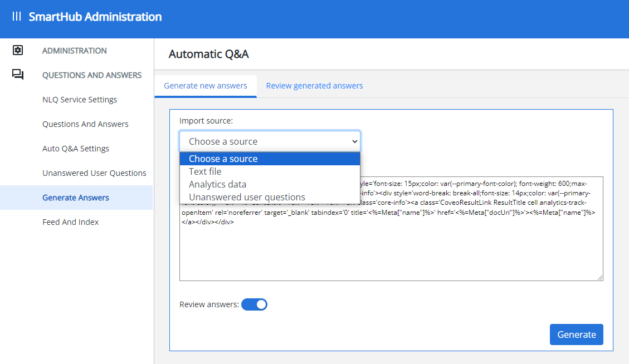Expand the ADMINISTRATION section
The width and height of the screenshot is (629, 364).
pos(75,51)
